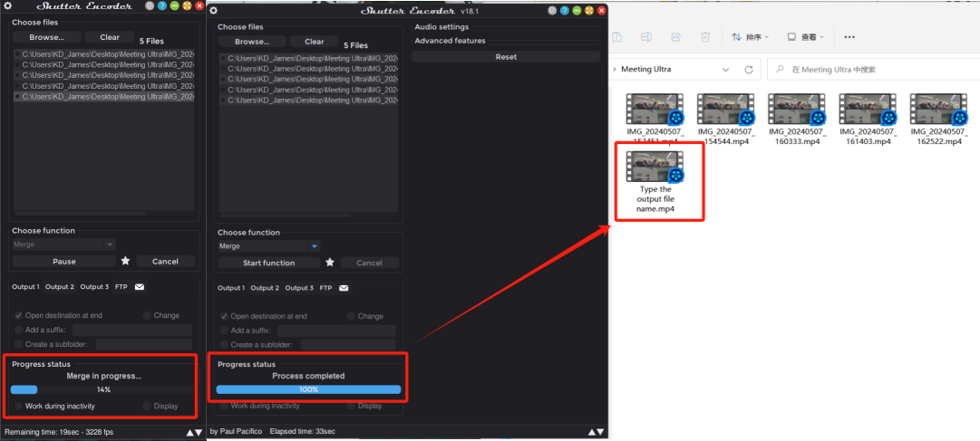This screenshot has width=980, height=441.
Task: Switch to FTP tab in left window
Action: coord(121,287)
